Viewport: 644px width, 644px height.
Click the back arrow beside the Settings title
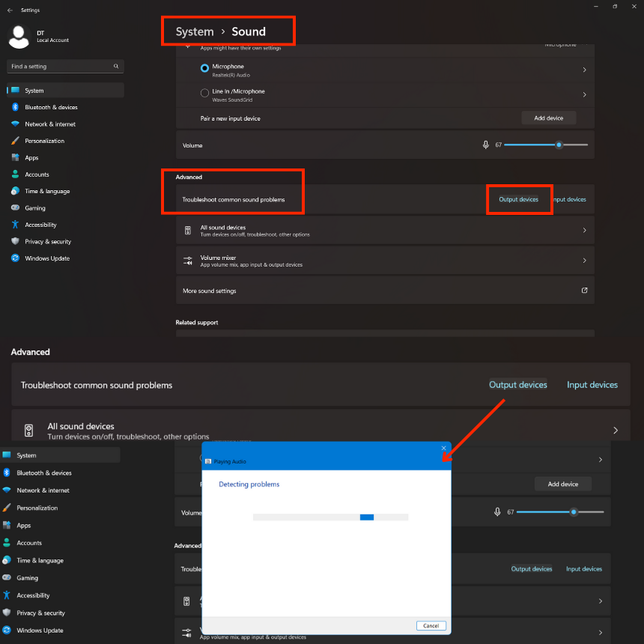coord(10,10)
